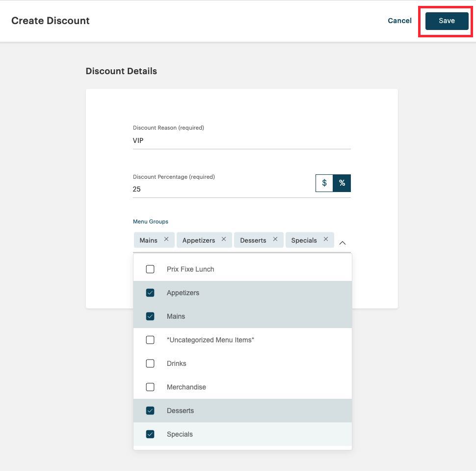The width and height of the screenshot is (476, 471).
Task: Enable the *Uncategorized Menu Items* checkbox
Action: [x=150, y=340]
